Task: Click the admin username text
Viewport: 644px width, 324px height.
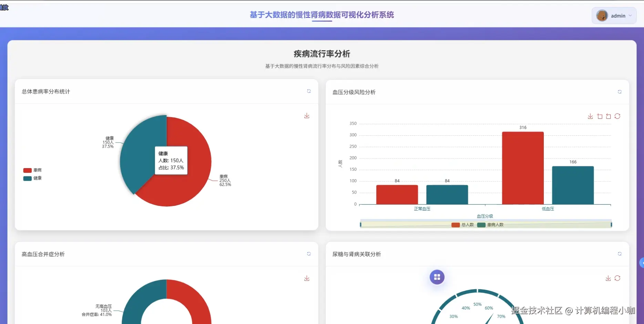Action: [618, 15]
